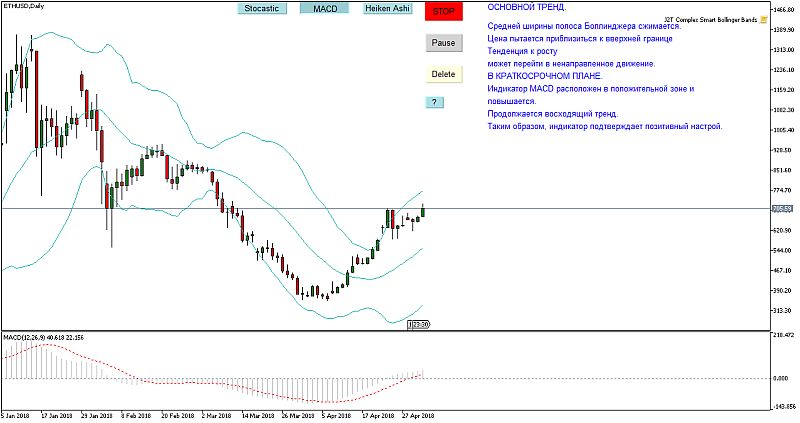Click the line 'Продолжается восходящий тренд.'
Viewport: 800px width, 423px height.
tap(552, 114)
